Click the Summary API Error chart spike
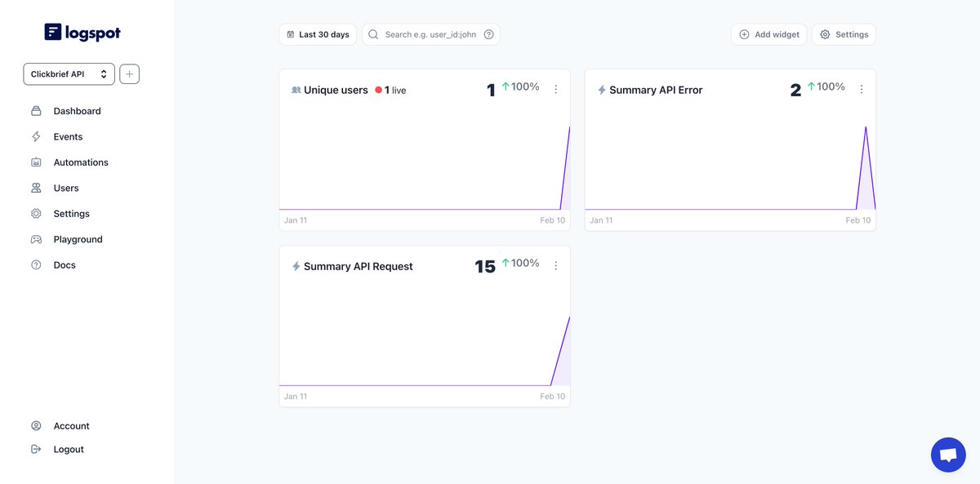The image size is (980, 484). pos(866,168)
